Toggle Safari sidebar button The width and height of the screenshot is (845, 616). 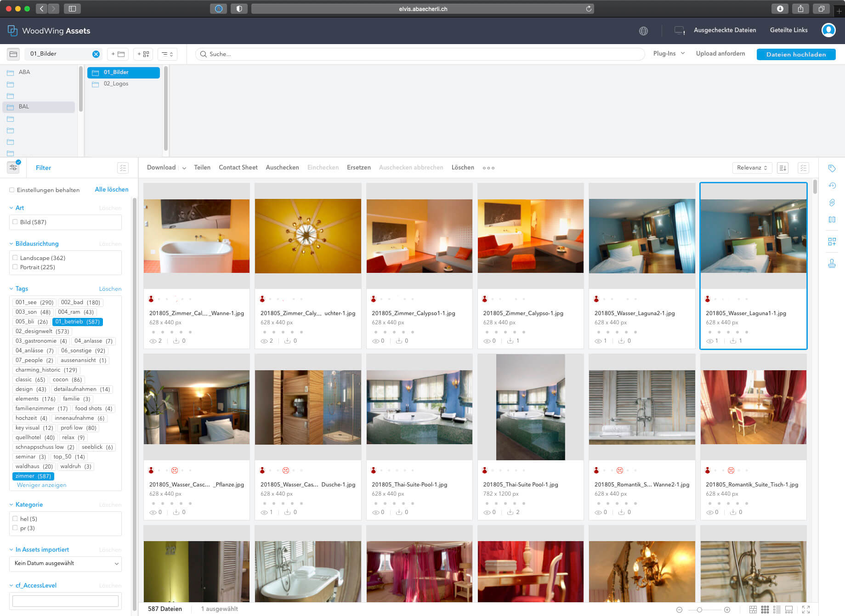pyautogui.click(x=72, y=9)
